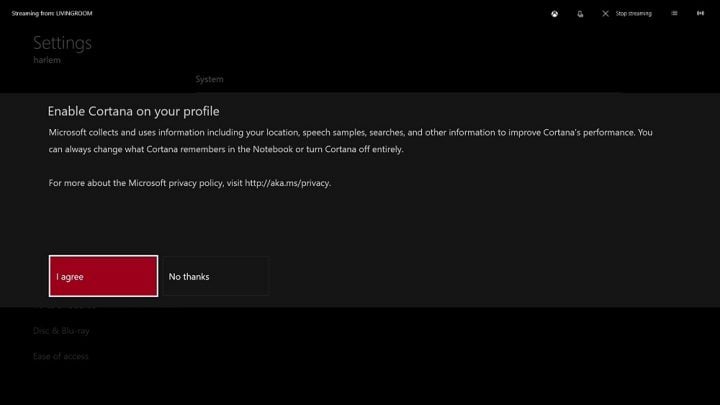This screenshot has width=720, height=405.
Task: Select the dimmed System tab
Action: 209,79
